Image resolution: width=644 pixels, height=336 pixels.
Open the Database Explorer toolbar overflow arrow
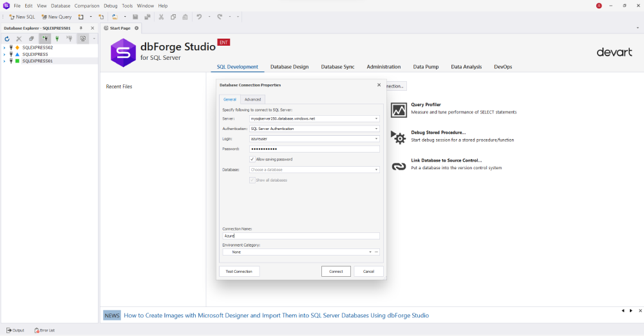click(94, 39)
